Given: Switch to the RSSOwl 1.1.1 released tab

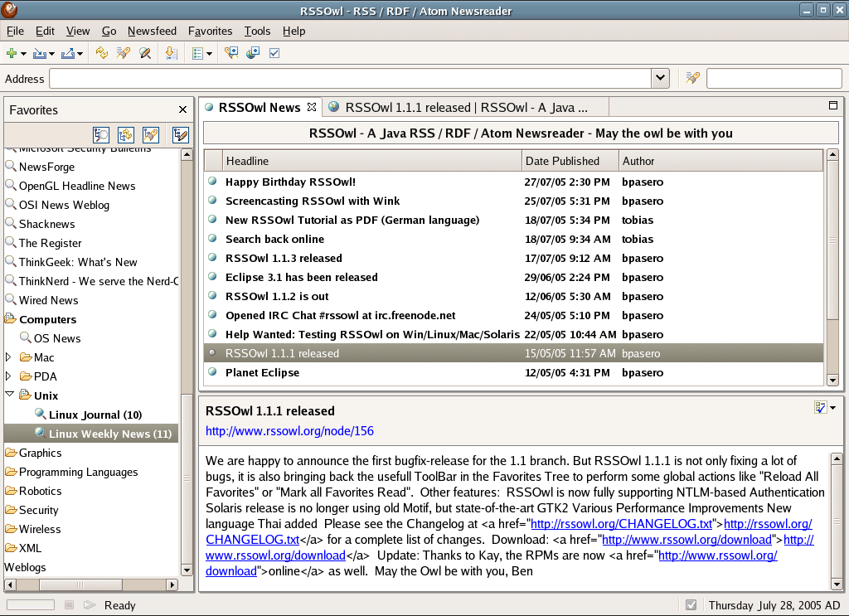Looking at the screenshot, I should (465, 107).
